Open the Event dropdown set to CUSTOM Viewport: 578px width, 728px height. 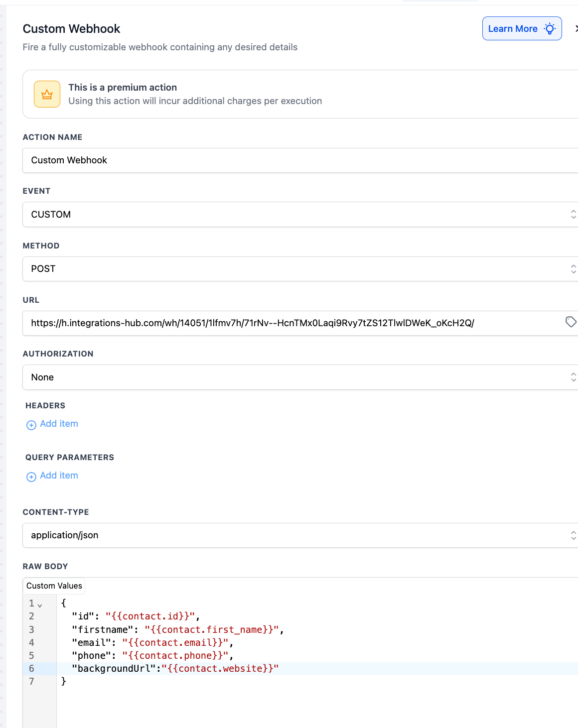[300, 215]
